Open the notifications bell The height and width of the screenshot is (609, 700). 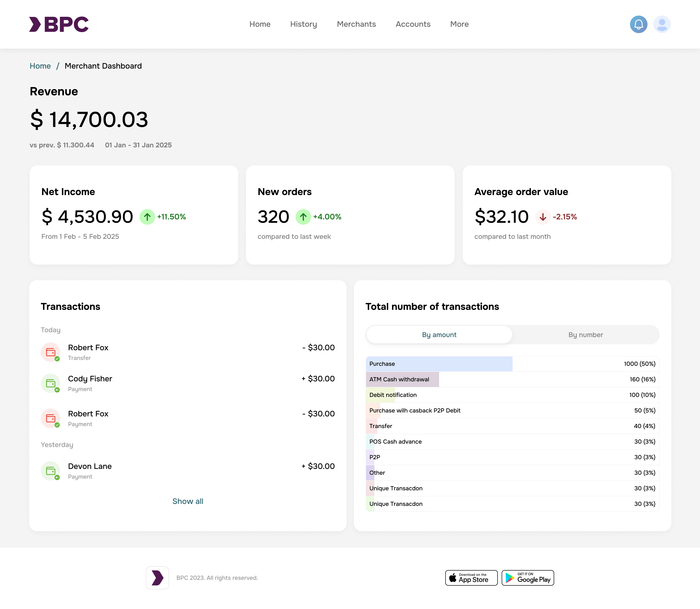point(639,24)
